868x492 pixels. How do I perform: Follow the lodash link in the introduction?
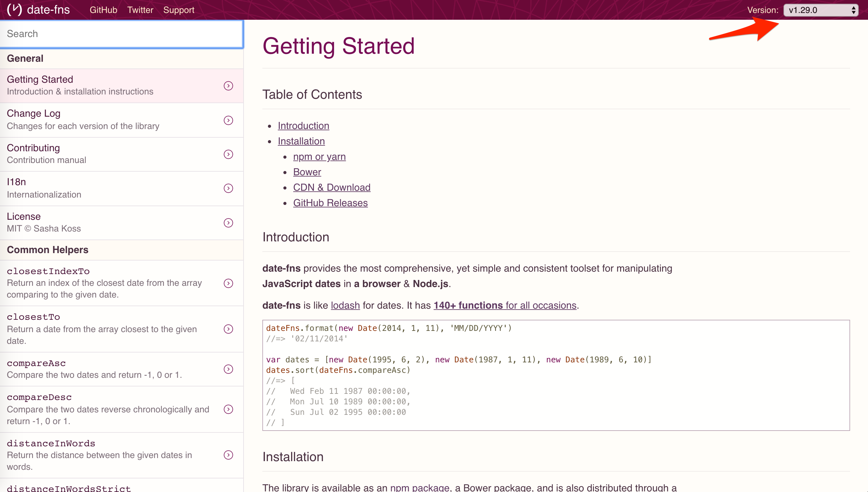345,305
